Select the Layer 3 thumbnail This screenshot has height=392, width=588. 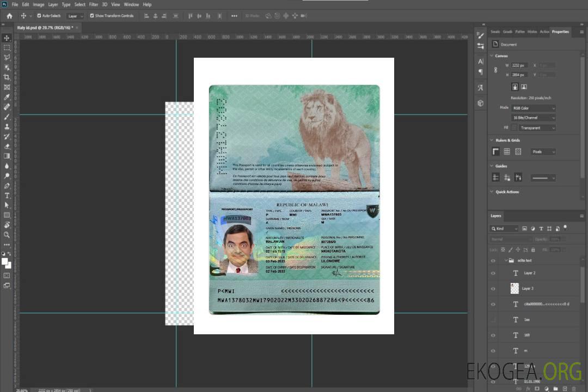click(515, 288)
